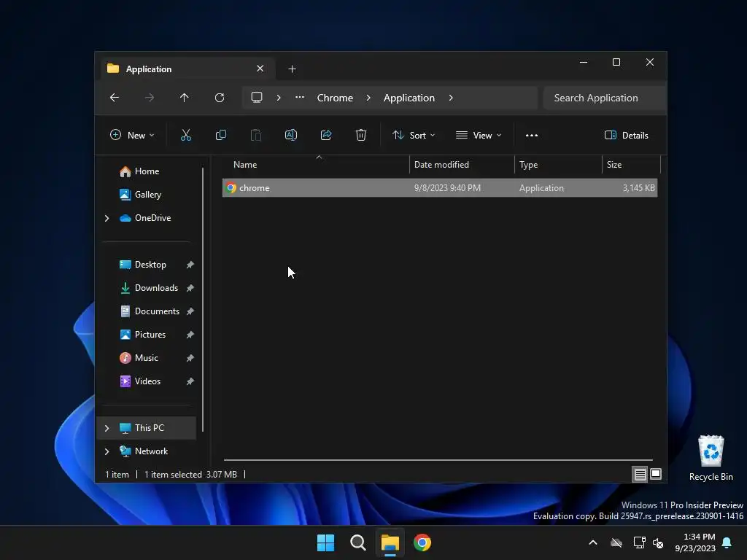The height and width of the screenshot is (560, 747).
Task: Click Chrome in the breadcrumb path
Action: [x=335, y=98]
